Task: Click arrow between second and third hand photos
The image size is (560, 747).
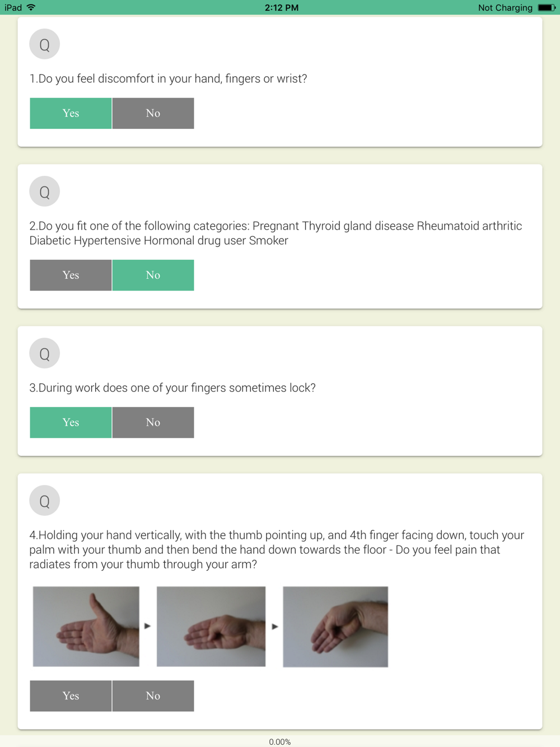Action: point(274,627)
